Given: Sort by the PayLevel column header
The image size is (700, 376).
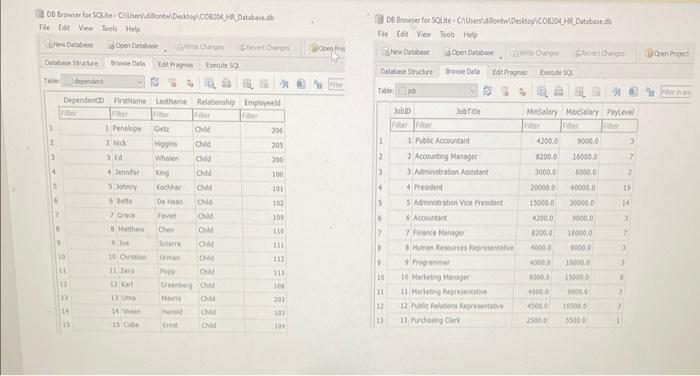Looking at the screenshot, I should 620,112.
